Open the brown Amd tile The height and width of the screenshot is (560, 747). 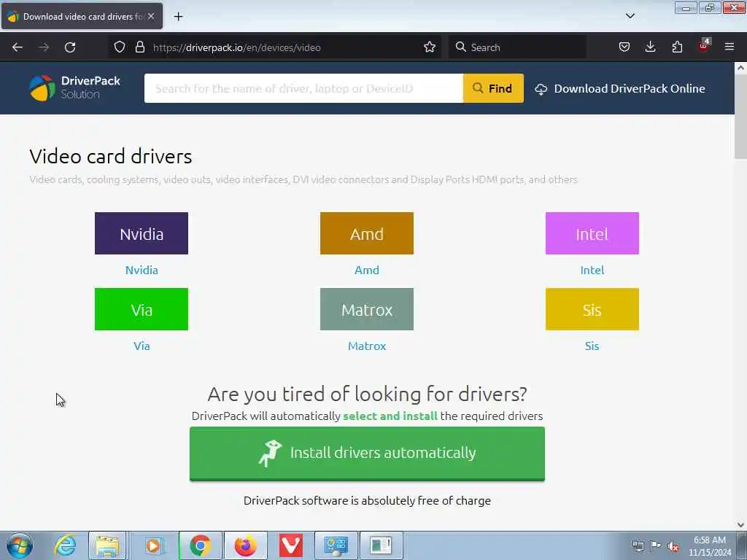click(367, 233)
